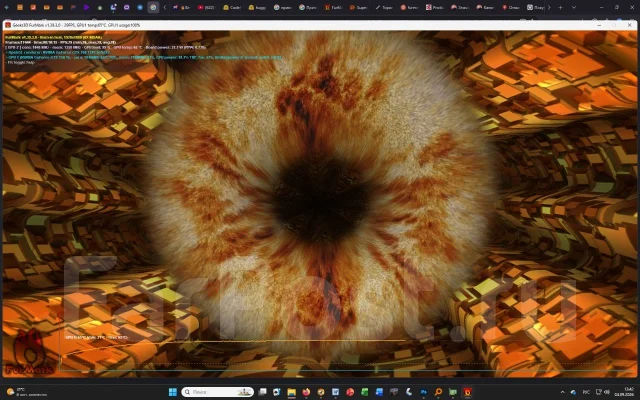The height and width of the screenshot is (400, 640).
Task: Open the weather widget on the taskbar
Action: (x=25, y=392)
